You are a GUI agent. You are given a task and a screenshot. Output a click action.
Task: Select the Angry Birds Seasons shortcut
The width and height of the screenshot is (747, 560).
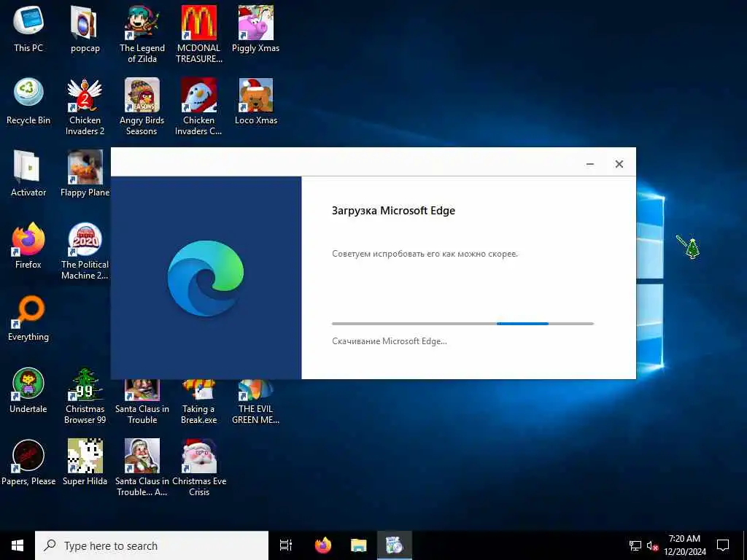tap(142, 106)
